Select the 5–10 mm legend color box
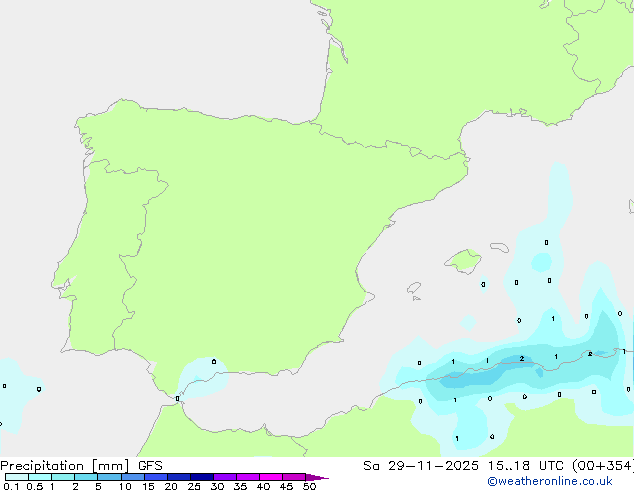634x490 pixels. (109, 477)
